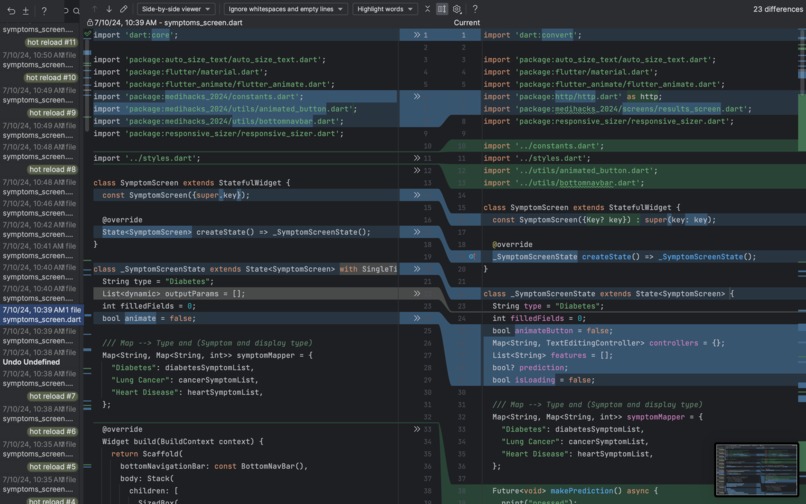The image size is (806, 504).
Task: Click 'List<String> features = [];' line
Action: tap(553, 355)
